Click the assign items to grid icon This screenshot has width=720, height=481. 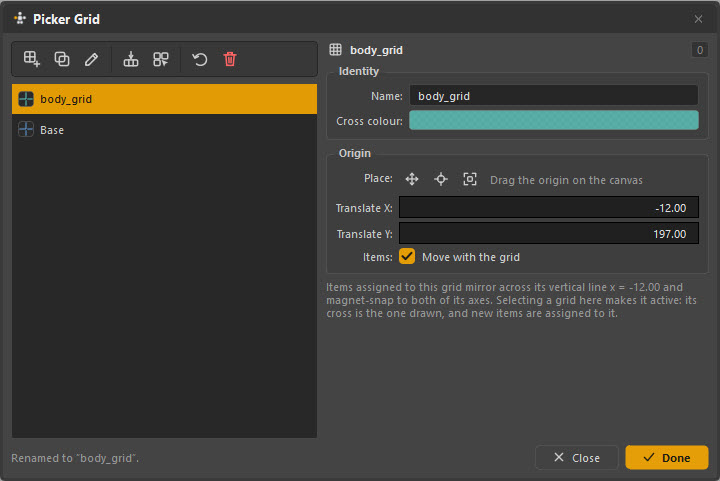[x=131, y=59]
